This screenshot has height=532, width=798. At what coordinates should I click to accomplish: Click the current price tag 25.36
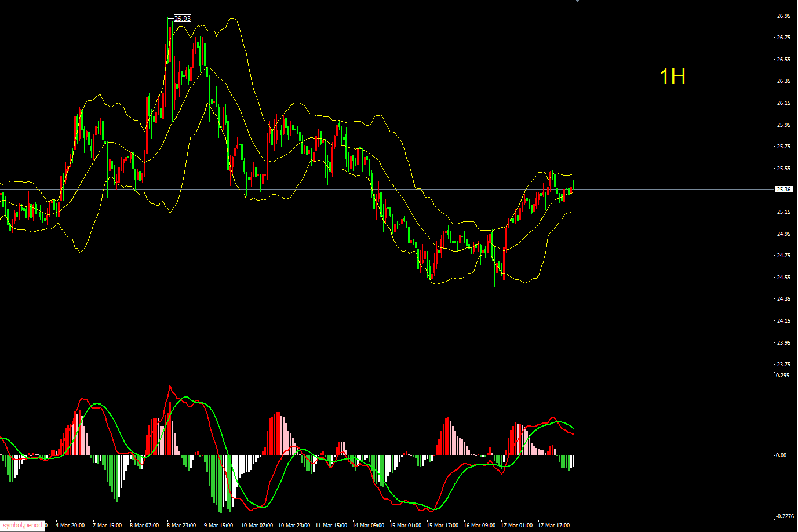(x=784, y=190)
